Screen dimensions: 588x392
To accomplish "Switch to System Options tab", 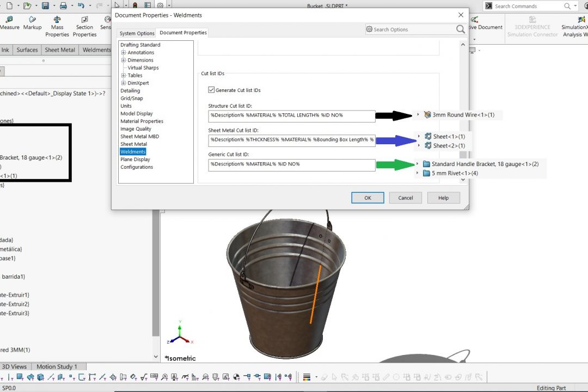I will click(x=137, y=33).
